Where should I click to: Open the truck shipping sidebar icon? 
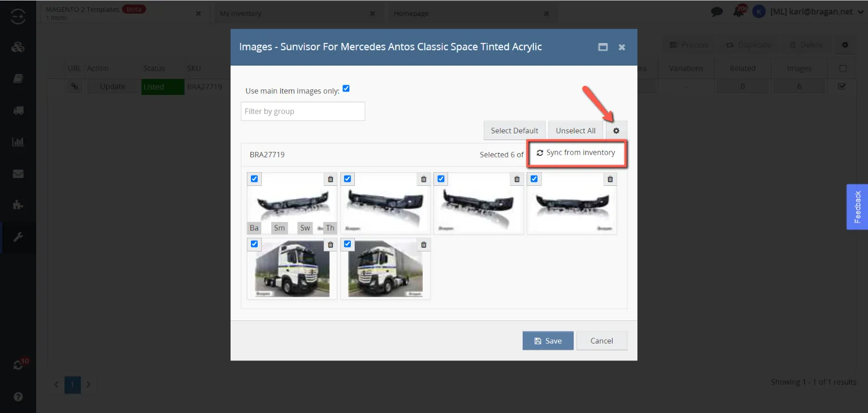tap(18, 111)
